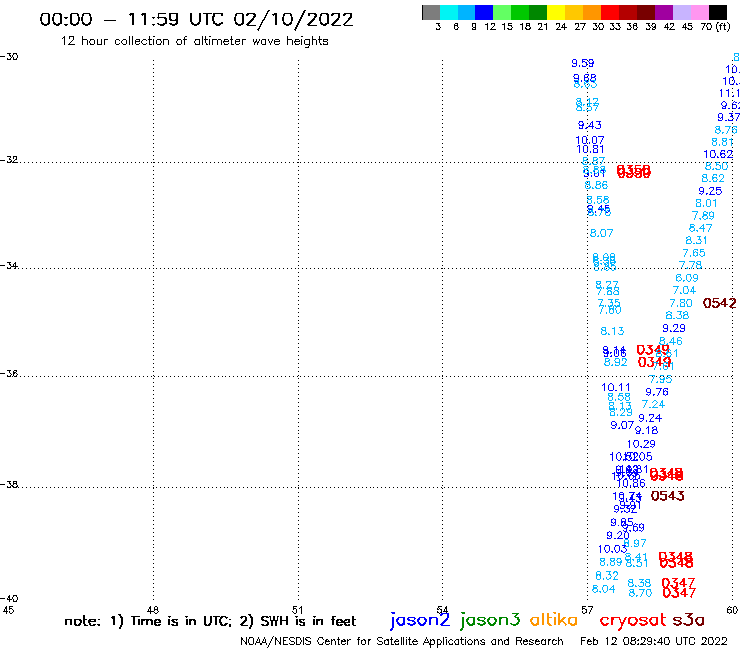Click the longitude axis label 51
The image size is (740, 650).
(x=298, y=610)
